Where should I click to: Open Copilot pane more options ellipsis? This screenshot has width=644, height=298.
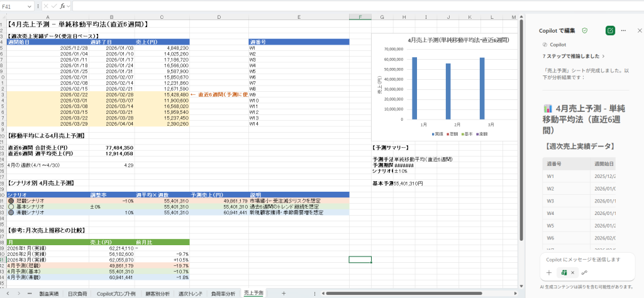(623, 30)
